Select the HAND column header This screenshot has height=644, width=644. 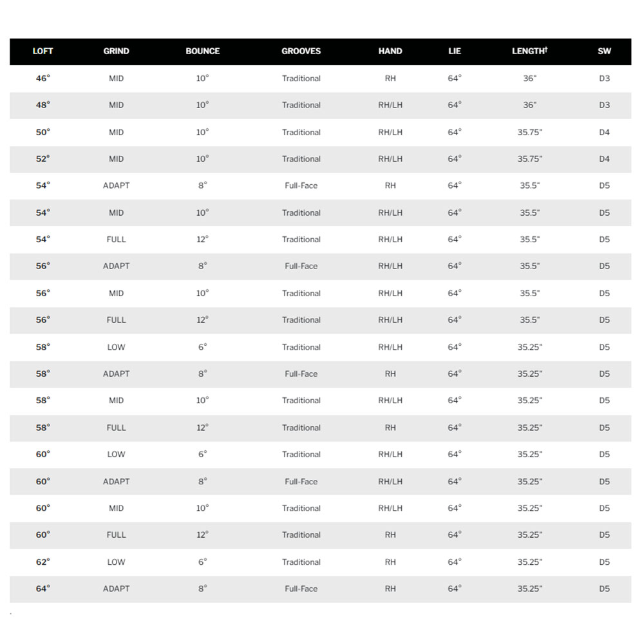click(390, 52)
